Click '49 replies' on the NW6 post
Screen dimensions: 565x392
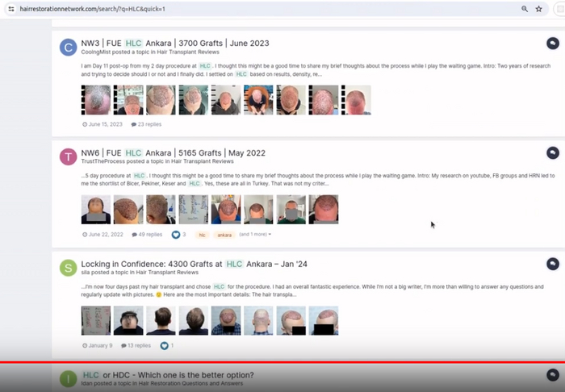(x=147, y=235)
